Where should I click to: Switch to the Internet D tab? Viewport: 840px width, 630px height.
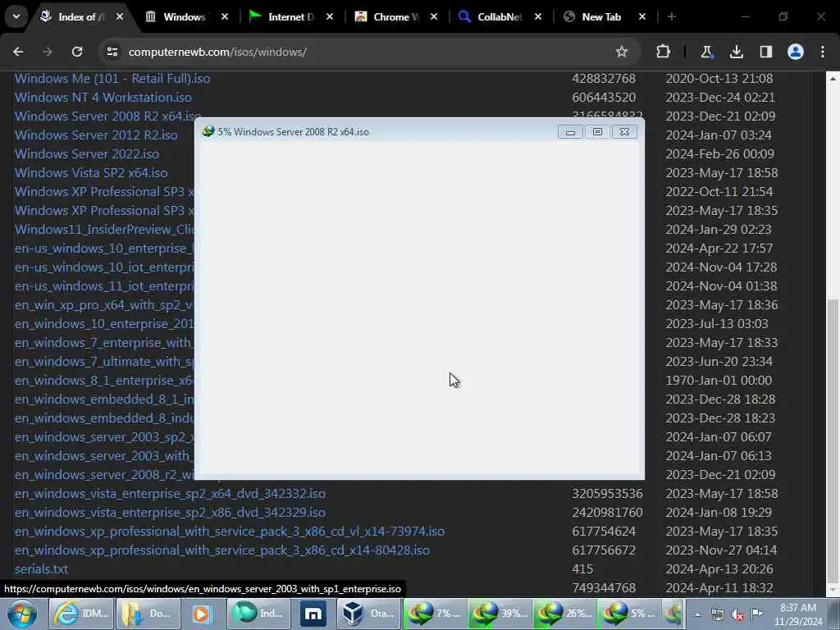(x=290, y=16)
